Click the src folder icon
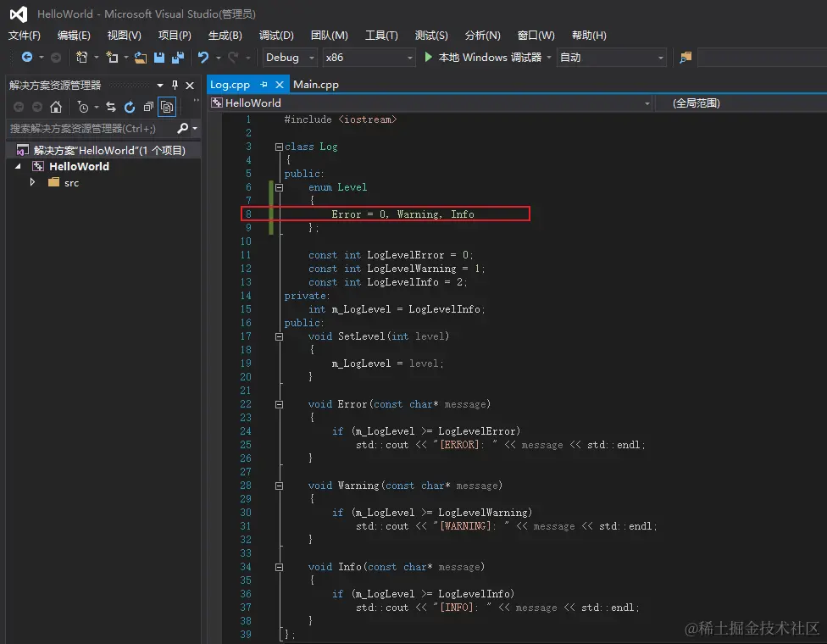The image size is (827, 644). coord(53,182)
